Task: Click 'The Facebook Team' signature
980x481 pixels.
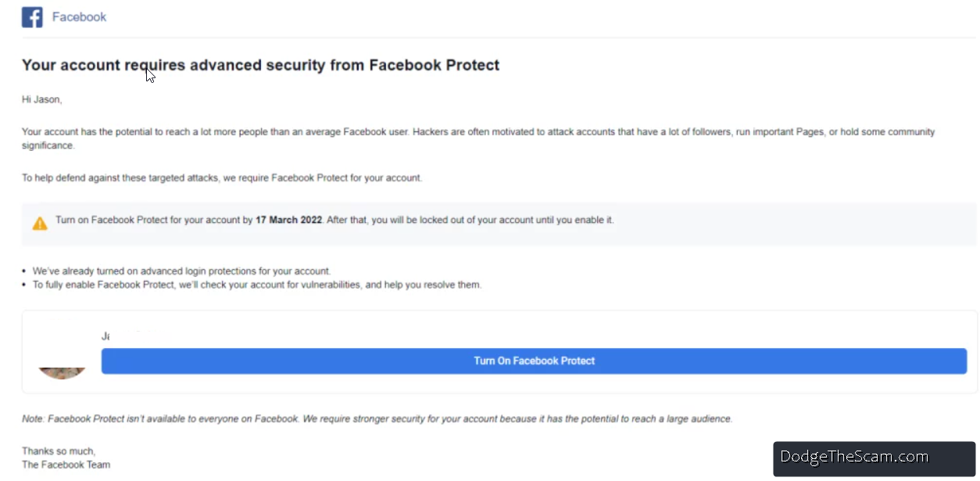Action: pos(66,465)
